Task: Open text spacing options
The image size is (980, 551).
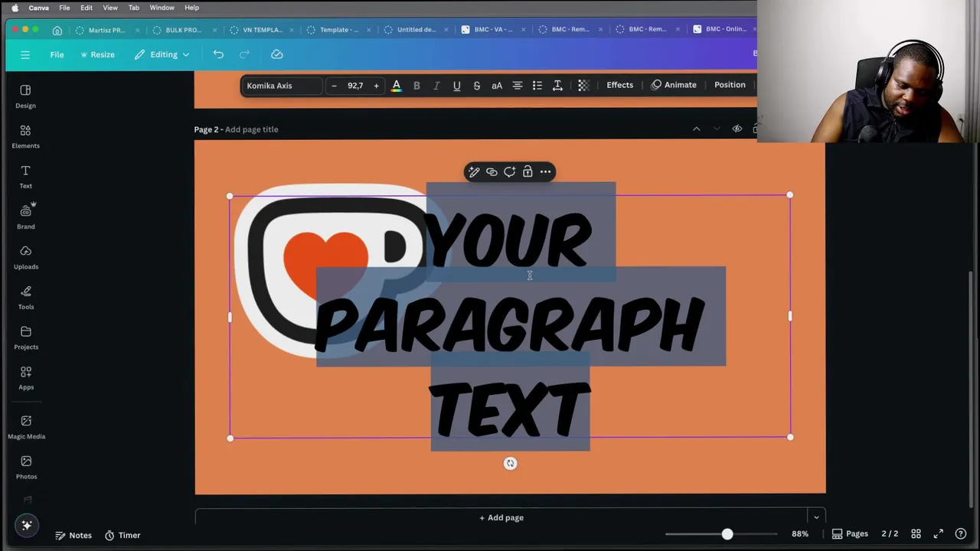Action: (557, 86)
